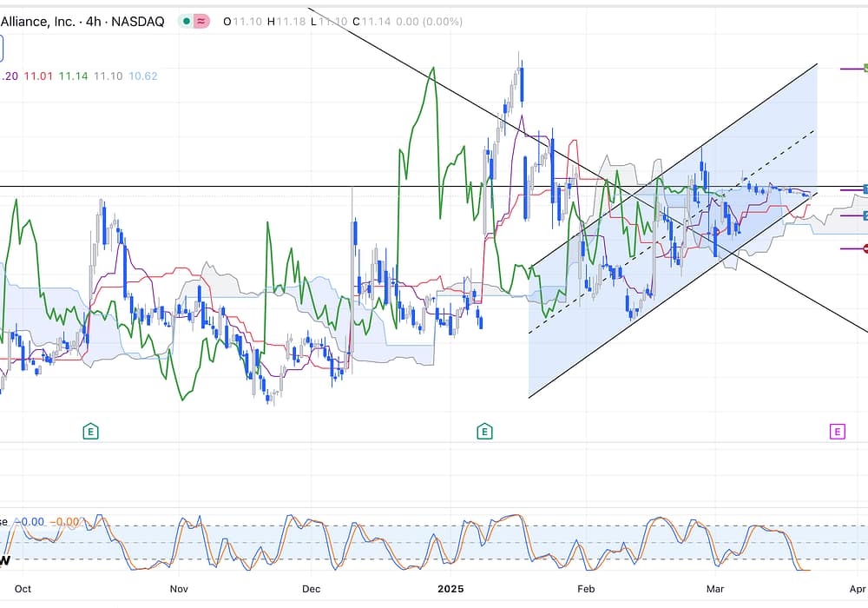Image resolution: width=868 pixels, height=608 pixels.
Task: Click the blue -0.00 oscillator value
Action: pyautogui.click(x=30, y=522)
